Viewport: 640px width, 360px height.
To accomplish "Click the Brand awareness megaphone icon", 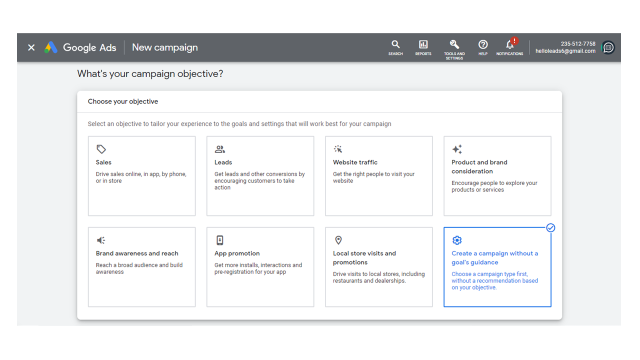I will point(101,240).
